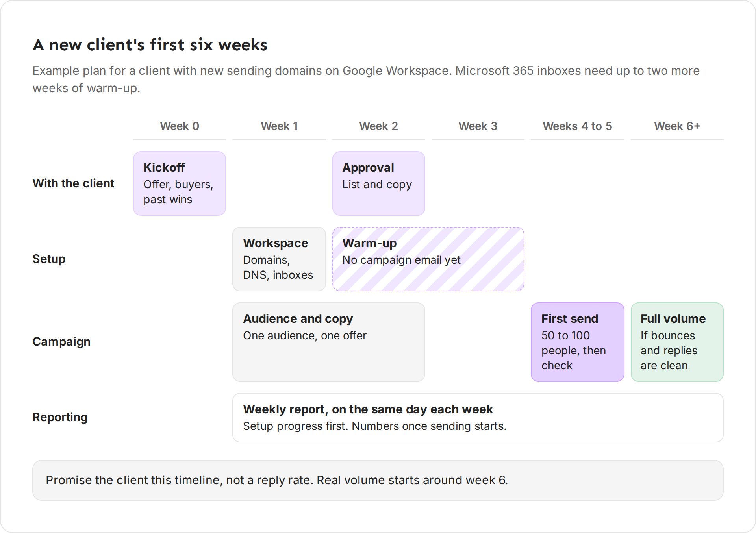Click the Campaign row label

pos(61,342)
